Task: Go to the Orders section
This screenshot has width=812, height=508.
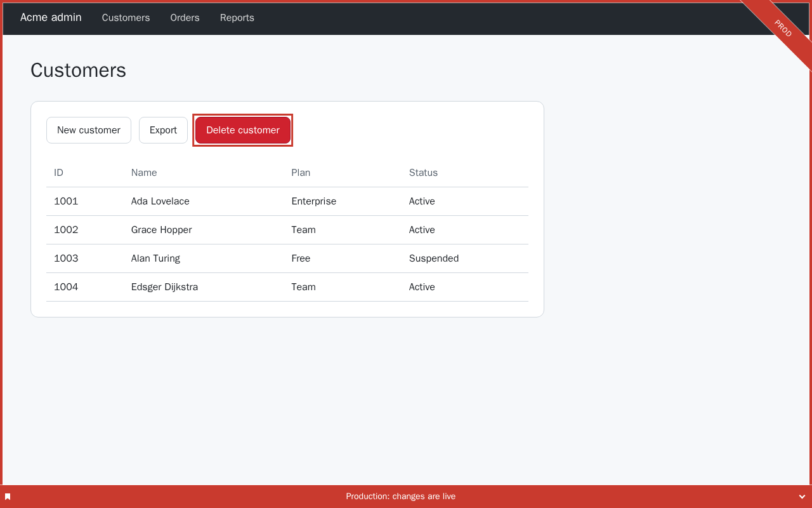Action: 185,18
